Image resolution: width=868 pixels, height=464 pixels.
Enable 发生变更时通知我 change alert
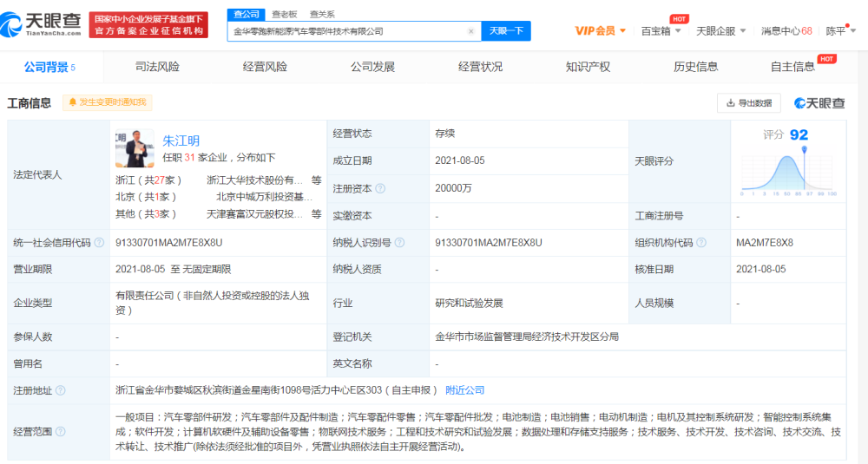(108, 102)
